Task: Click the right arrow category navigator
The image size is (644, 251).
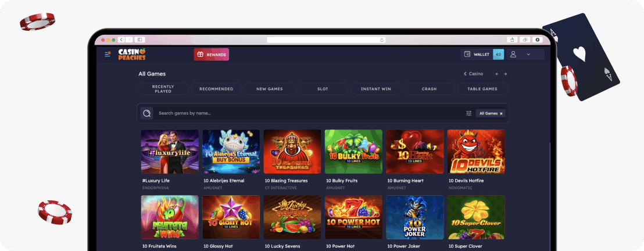Action: tap(505, 74)
